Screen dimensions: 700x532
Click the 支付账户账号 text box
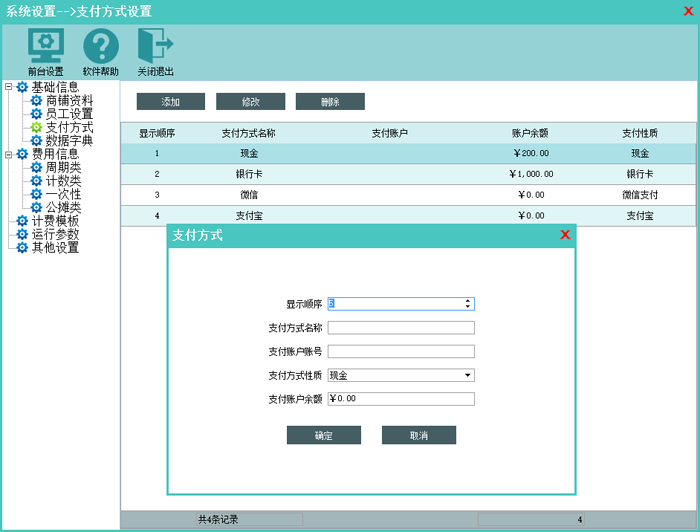click(x=400, y=351)
